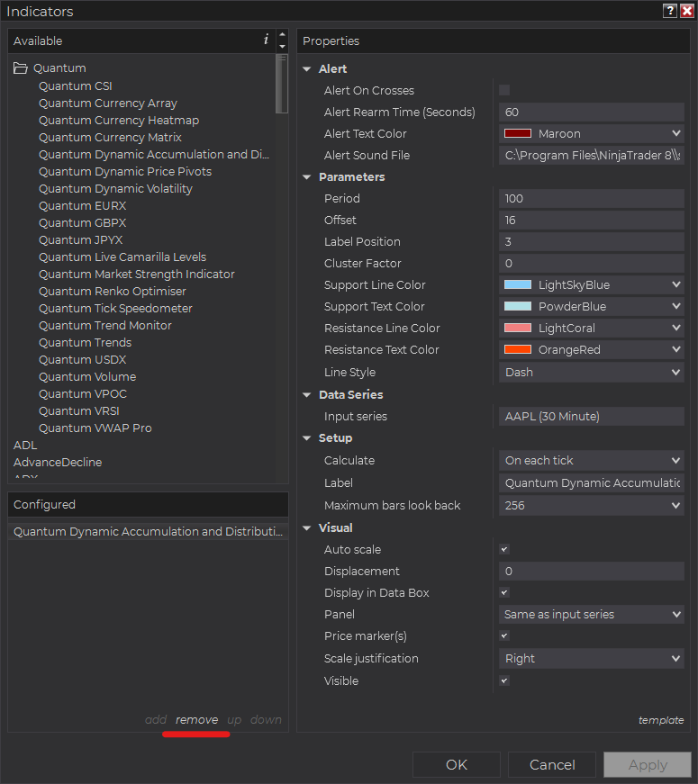Click the Cancel button
Screen dimensions: 698x784
(552, 764)
